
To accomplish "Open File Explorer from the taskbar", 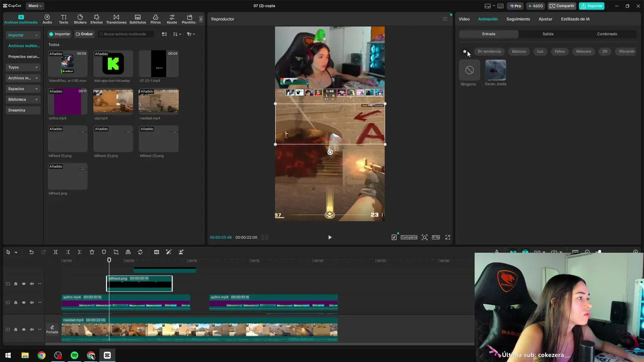I will point(25,355).
